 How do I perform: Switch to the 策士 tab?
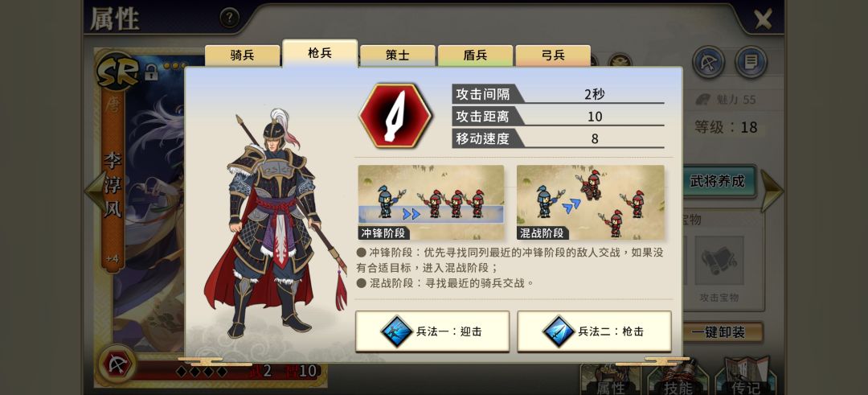tap(398, 56)
